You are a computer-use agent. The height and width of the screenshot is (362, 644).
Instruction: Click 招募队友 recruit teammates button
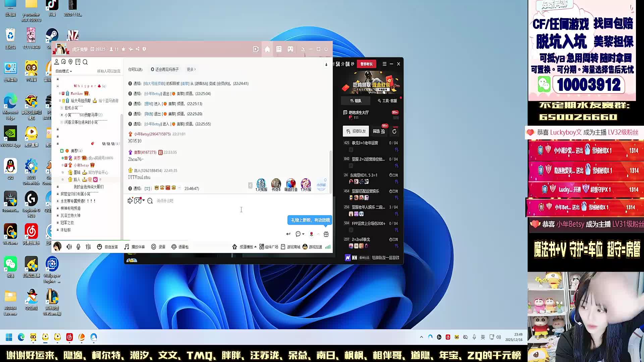(356, 131)
